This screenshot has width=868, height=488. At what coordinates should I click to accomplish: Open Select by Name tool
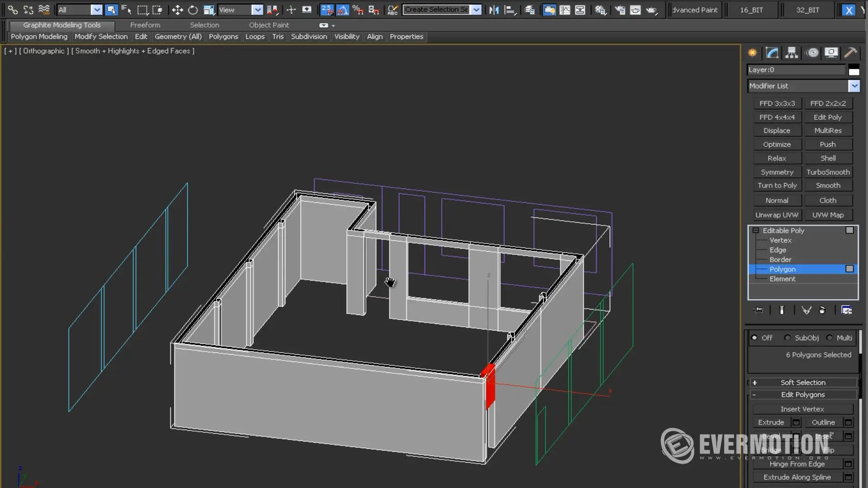click(x=126, y=9)
